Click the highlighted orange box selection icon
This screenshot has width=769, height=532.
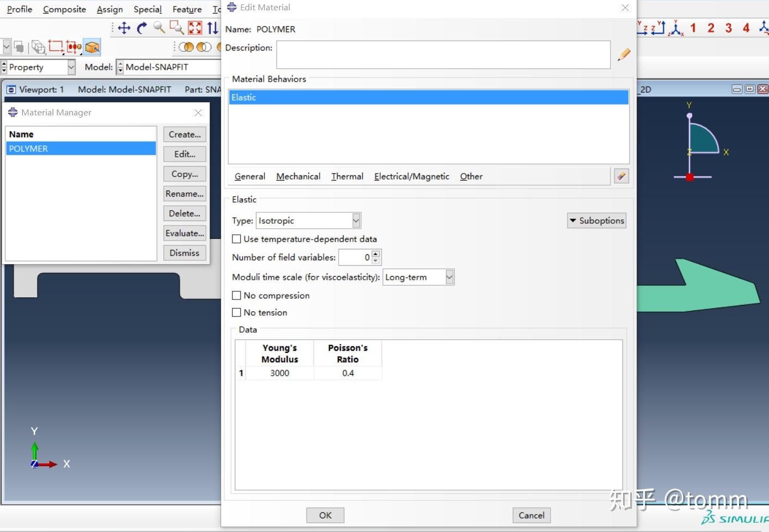[x=92, y=47]
